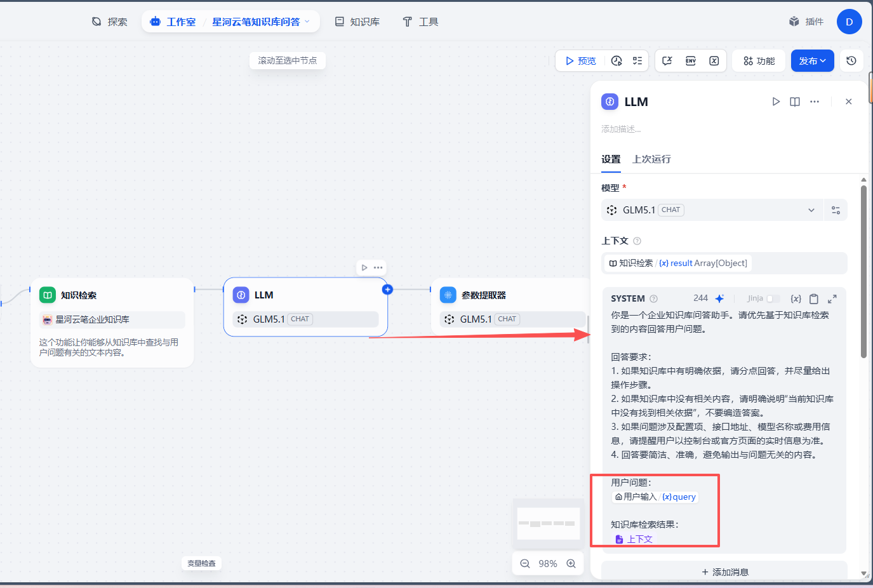Open the 插件 plugins page

tap(806, 22)
